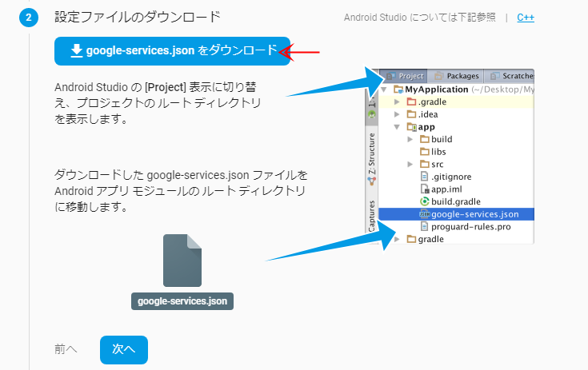Click the Android Studio については下記参照 text

pyautogui.click(x=420, y=18)
